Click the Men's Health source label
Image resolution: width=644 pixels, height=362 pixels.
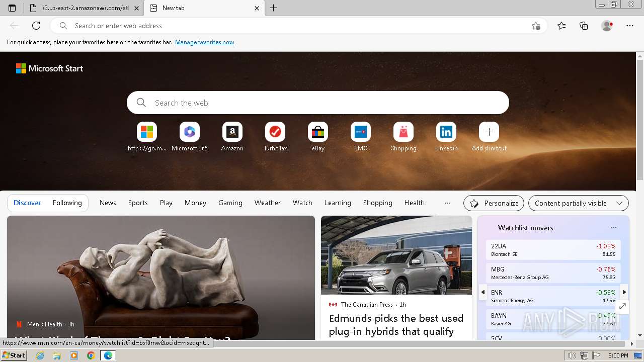pyautogui.click(x=45, y=324)
